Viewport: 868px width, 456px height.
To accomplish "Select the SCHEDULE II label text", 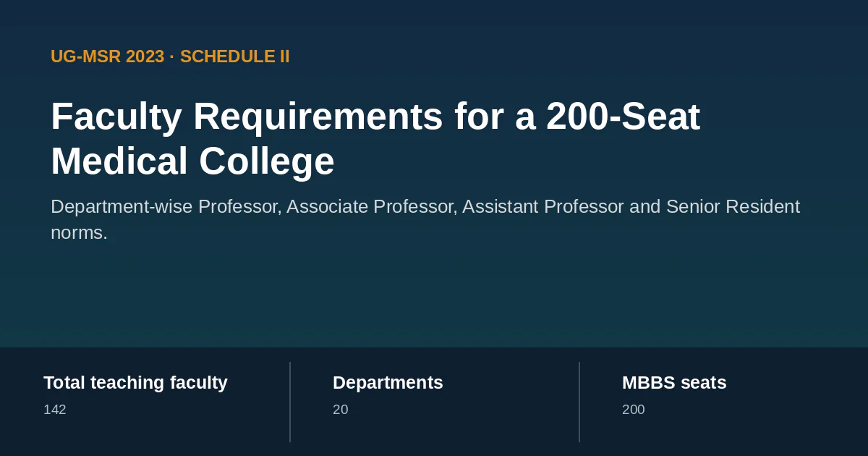I will pos(234,56).
